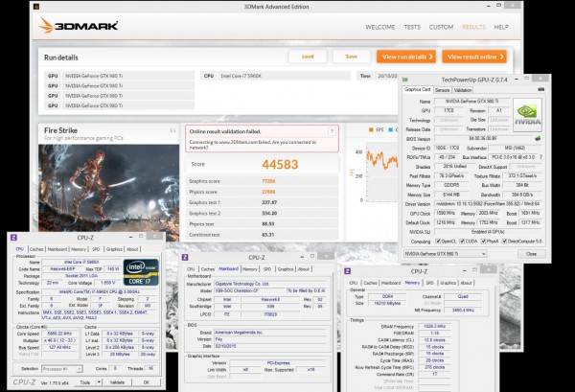Click the 3DMark flame logo
Screen dimensions: 575x392
[x=46, y=25]
